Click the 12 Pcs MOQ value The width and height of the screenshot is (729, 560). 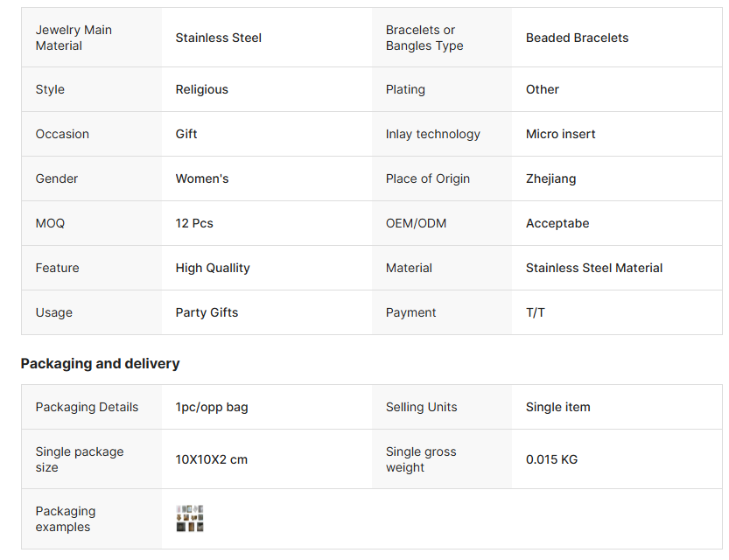click(x=194, y=223)
